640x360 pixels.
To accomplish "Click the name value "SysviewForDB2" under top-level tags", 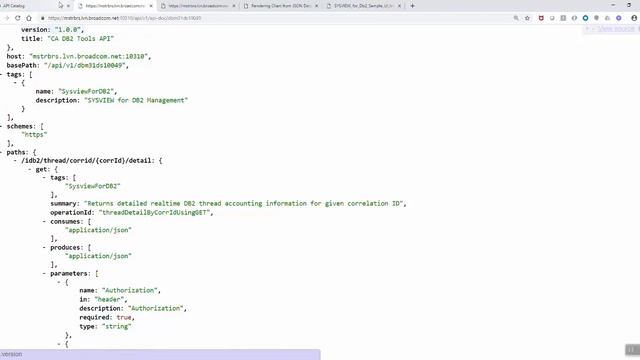I will [x=87, y=91].
